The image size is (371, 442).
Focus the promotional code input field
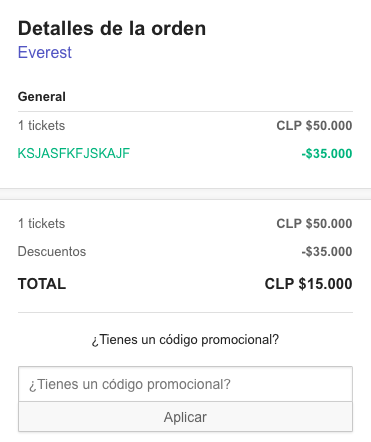(x=185, y=384)
